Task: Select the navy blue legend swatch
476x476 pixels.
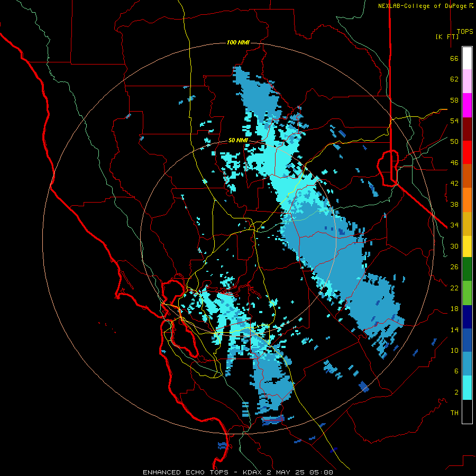Action: click(x=467, y=317)
